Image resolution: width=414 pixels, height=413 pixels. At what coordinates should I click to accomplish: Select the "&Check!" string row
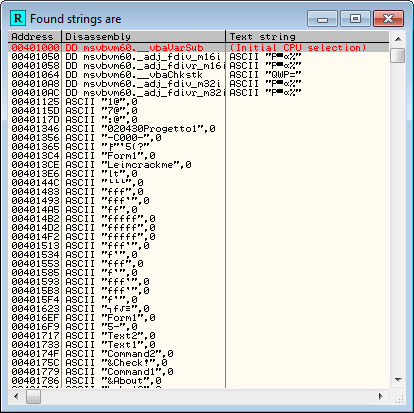coord(199,363)
